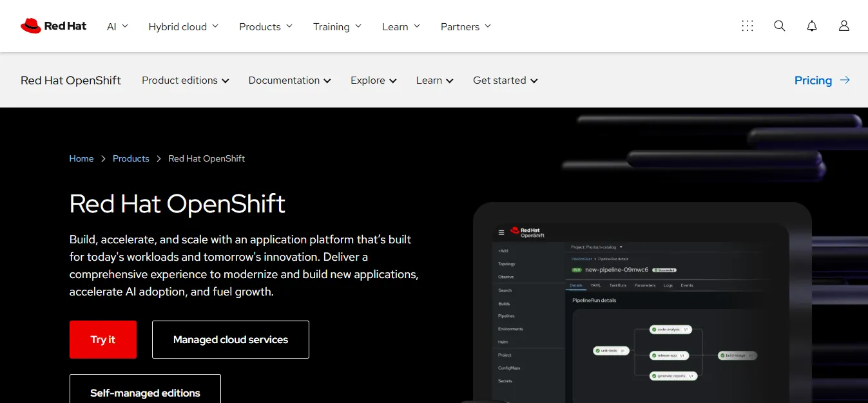Screen dimensions: 868x403
Task: Go to Products breadcrumb
Action: [131, 158]
